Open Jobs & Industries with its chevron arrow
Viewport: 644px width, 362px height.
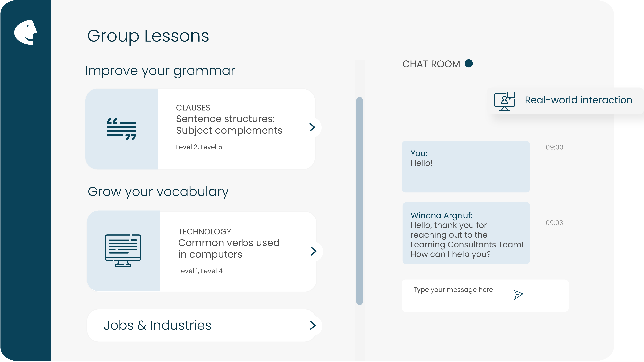(312, 325)
